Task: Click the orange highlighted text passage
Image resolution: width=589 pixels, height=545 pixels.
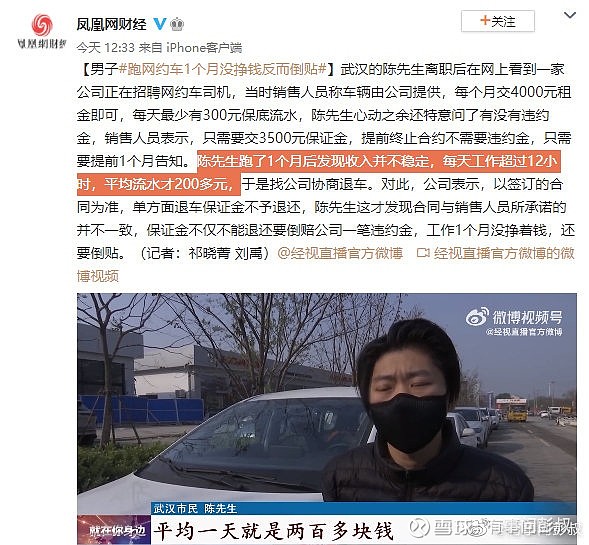Action: (x=319, y=173)
